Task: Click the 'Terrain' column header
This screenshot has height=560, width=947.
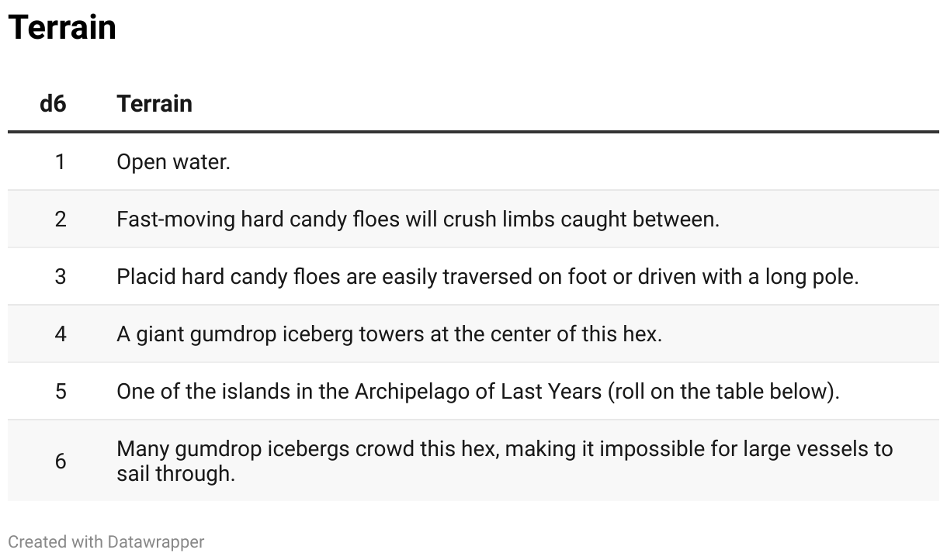Action: click(154, 103)
